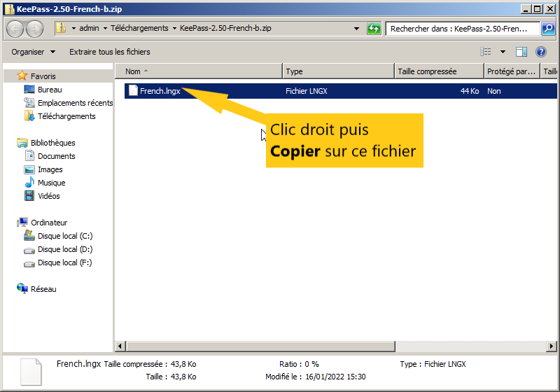Click the Musique note icon
Image resolution: width=560 pixels, height=392 pixels.
[x=29, y=182]
